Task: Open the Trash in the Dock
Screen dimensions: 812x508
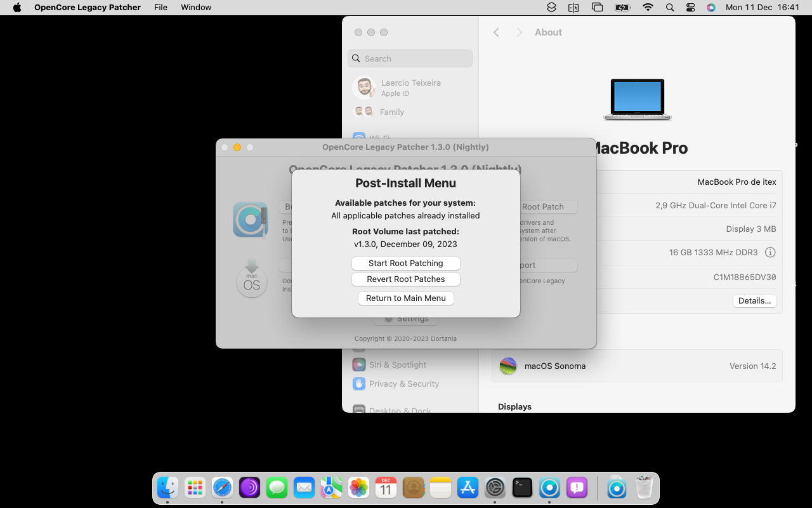Action: [644, 488]
